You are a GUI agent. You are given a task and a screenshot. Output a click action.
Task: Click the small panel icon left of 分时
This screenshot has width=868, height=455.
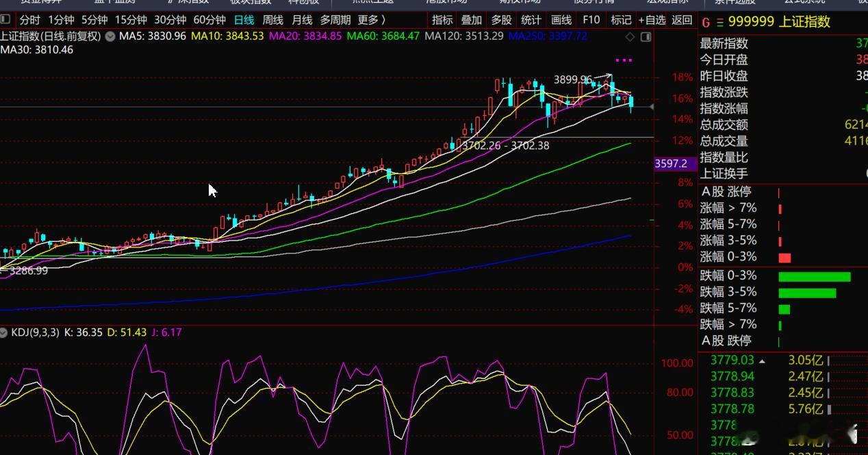point(5,20)
